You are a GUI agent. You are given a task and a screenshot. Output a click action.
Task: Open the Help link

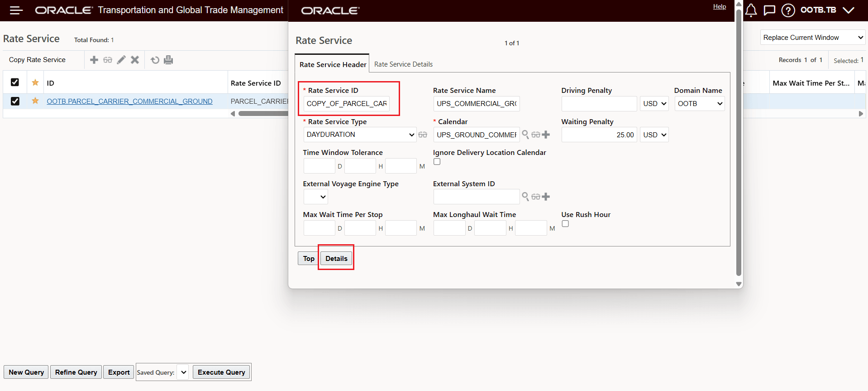(720, 6)
